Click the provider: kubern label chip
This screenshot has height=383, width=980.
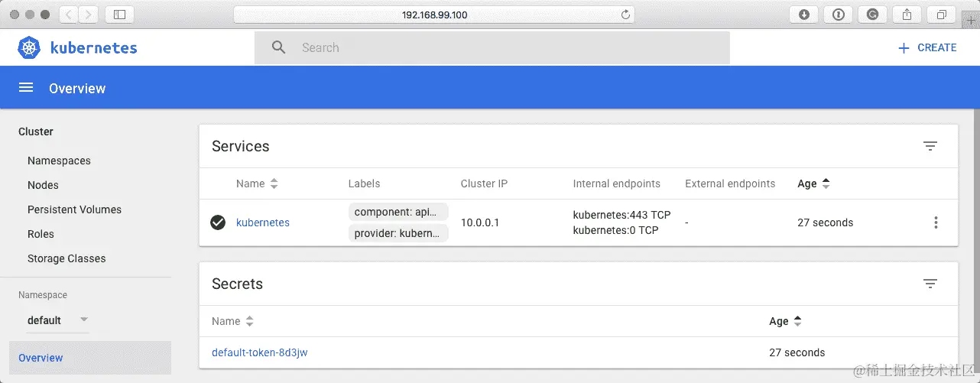398,233
